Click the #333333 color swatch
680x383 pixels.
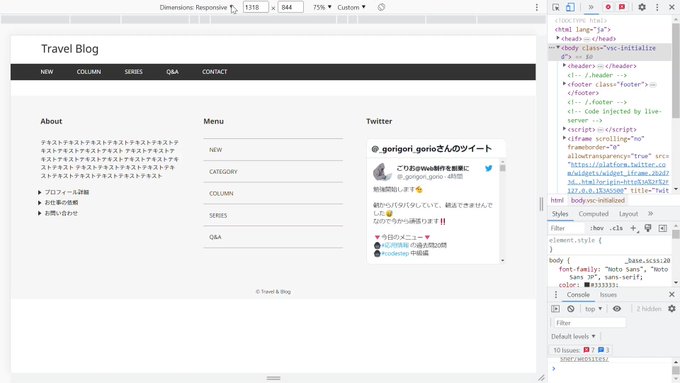(x=587, y=285)
